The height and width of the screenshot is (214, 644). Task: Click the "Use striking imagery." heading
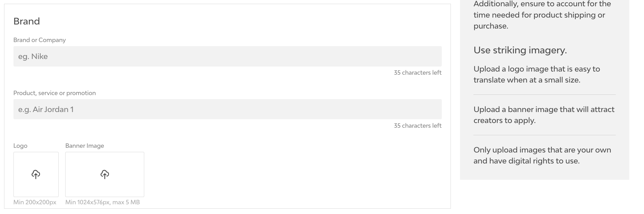[x=520, y=50]
